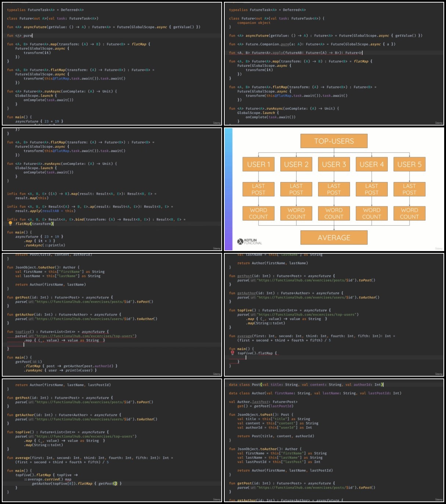The height and width of the screenshot is (504, 446).
Task: Click the AVERAGE box in the diagram
Action: coord(334,238)
